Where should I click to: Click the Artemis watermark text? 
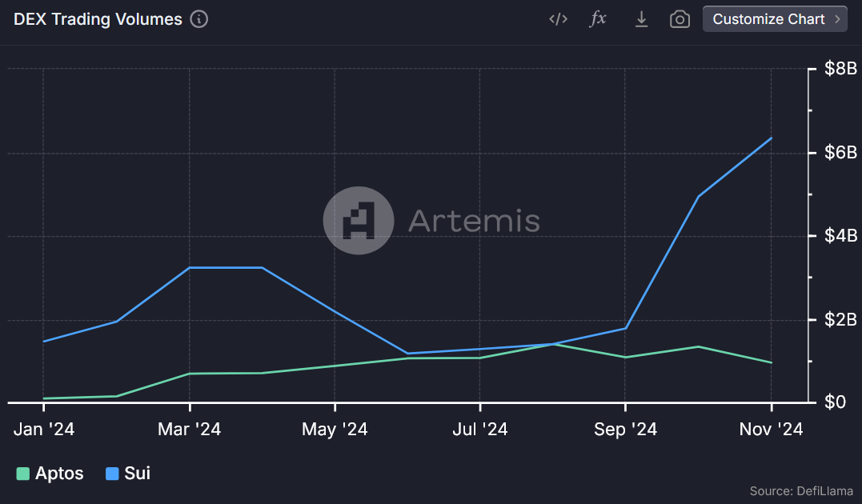point(474,221)
